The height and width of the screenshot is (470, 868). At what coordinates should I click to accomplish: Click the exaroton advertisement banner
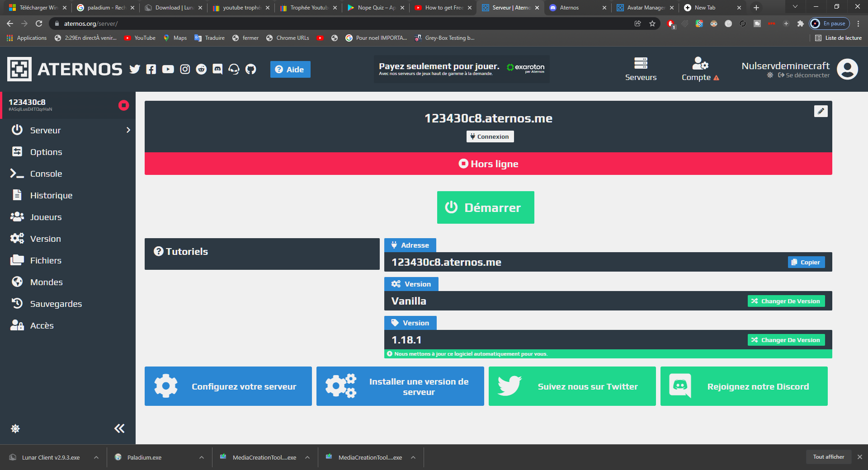462,69
